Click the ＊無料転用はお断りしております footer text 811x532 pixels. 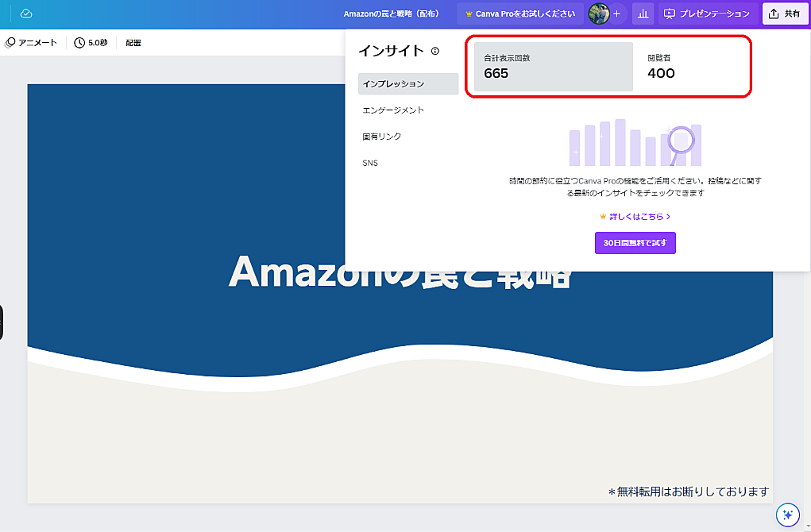(x=689, y=492)
